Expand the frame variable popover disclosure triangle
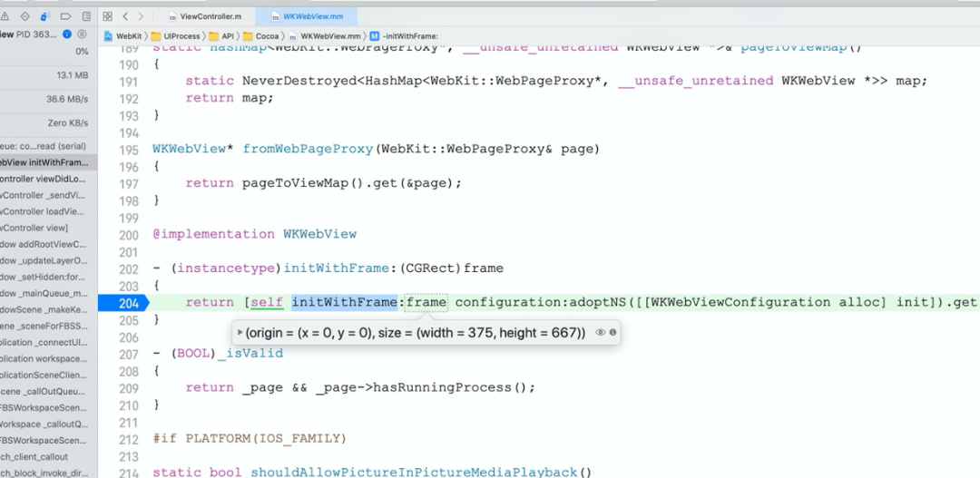This screenshot has height=478, width=980. pyautogui.click(x=240, y=332)
